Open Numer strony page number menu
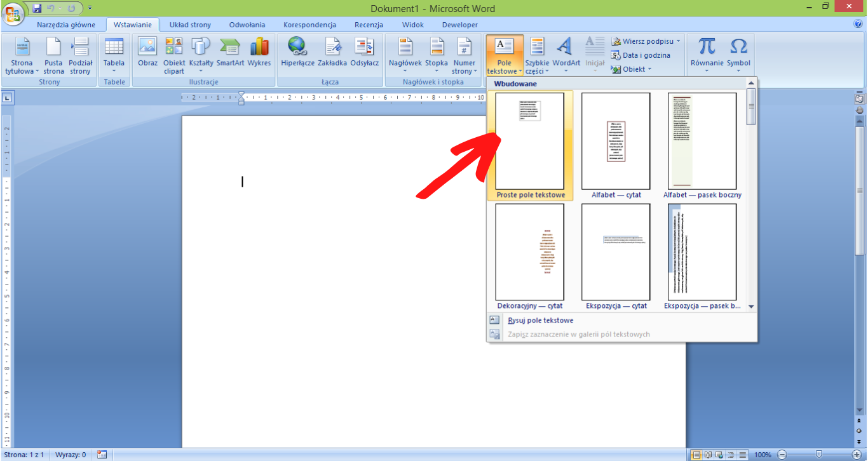Viewport: 868px width, 461px height. (465, 55)
